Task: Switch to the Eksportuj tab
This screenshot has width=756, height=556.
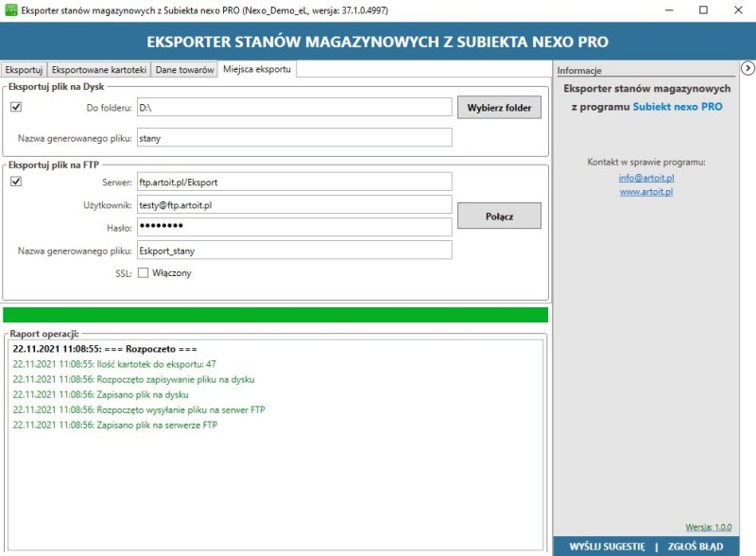Action: tap(26, 68)
